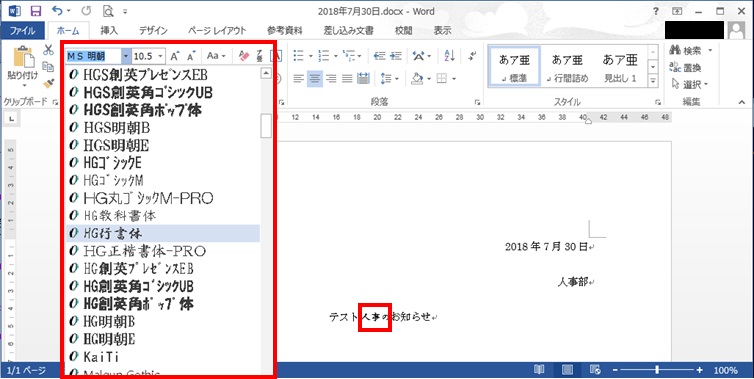Screen dimensions: 754x379
Task: Click the font list scrollbar up arrow
Action: [265, 74]
